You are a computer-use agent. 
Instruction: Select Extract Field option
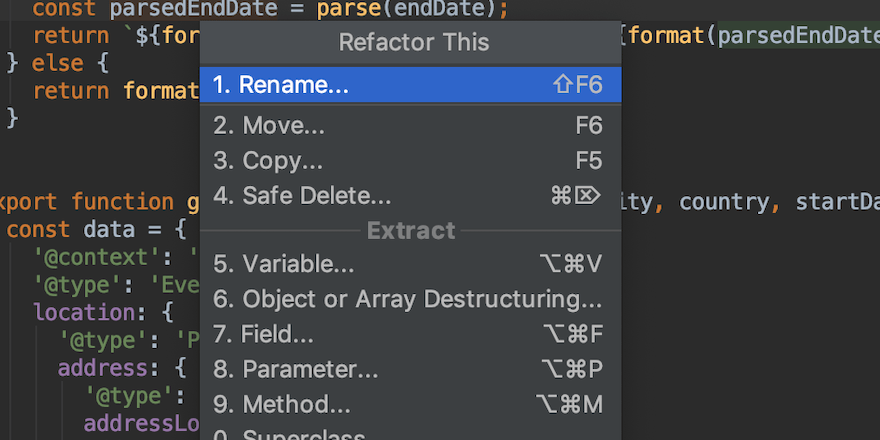(264, 334)
